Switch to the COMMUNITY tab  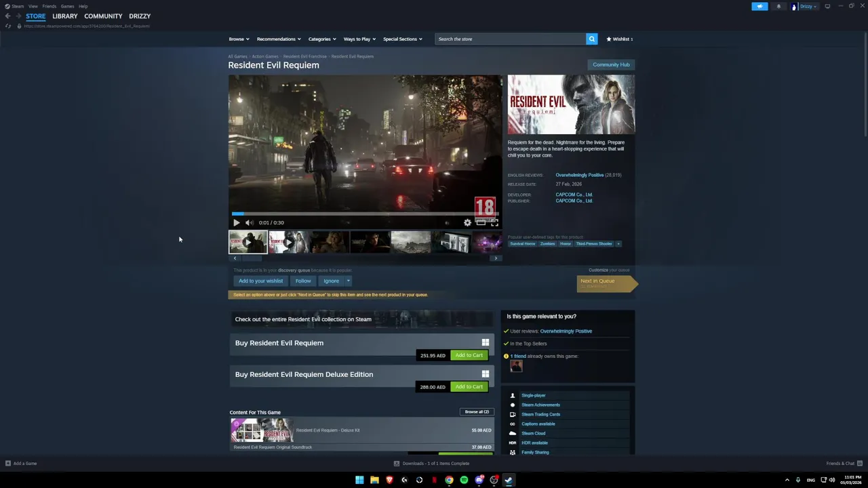point(103,16)
